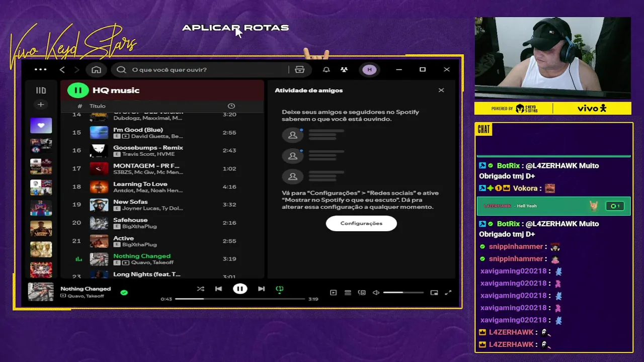Open the Home page icon
The image size is (644, 362).
pyautogui.click(x=96, y=69)
